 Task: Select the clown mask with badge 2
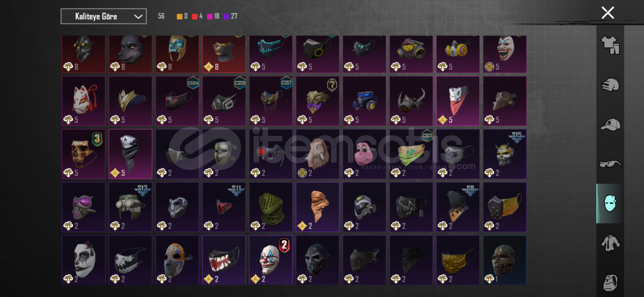(x=271, y=260)
